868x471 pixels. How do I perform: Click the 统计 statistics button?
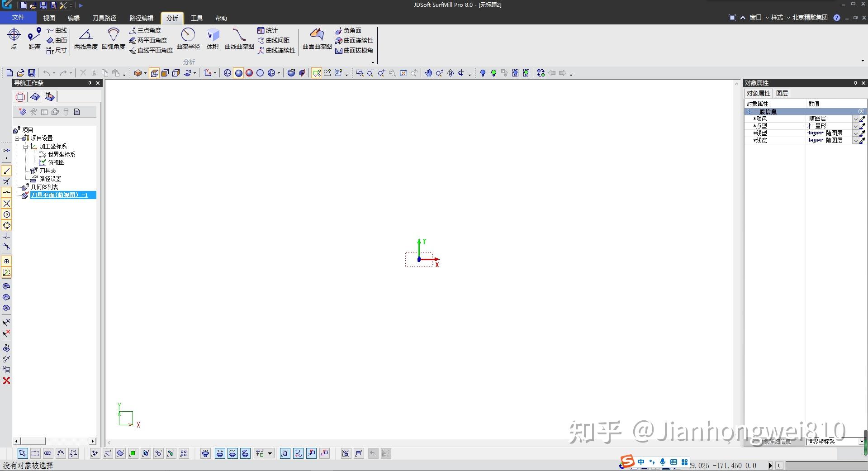[x=267, y=30]
